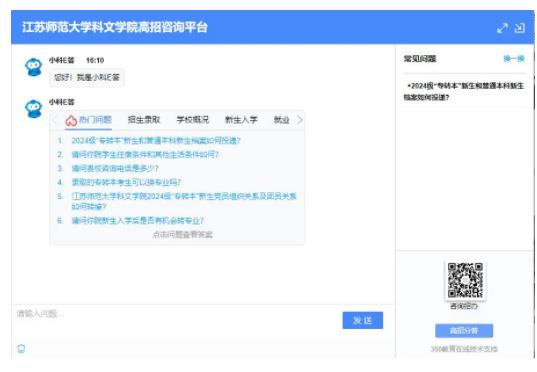Click the expand-to-fullscreen arrows icon in header
Screen dimensions: 537x372
pos(502,28)
